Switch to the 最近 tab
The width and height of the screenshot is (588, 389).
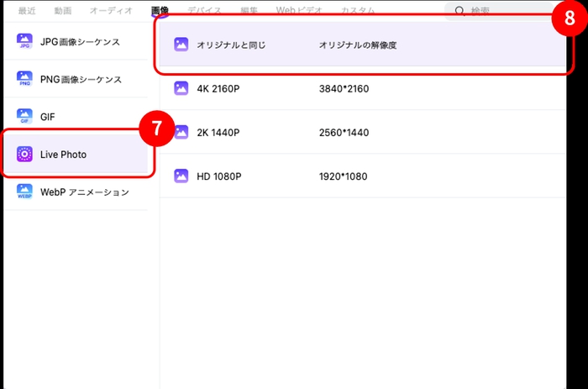point(27,11)
